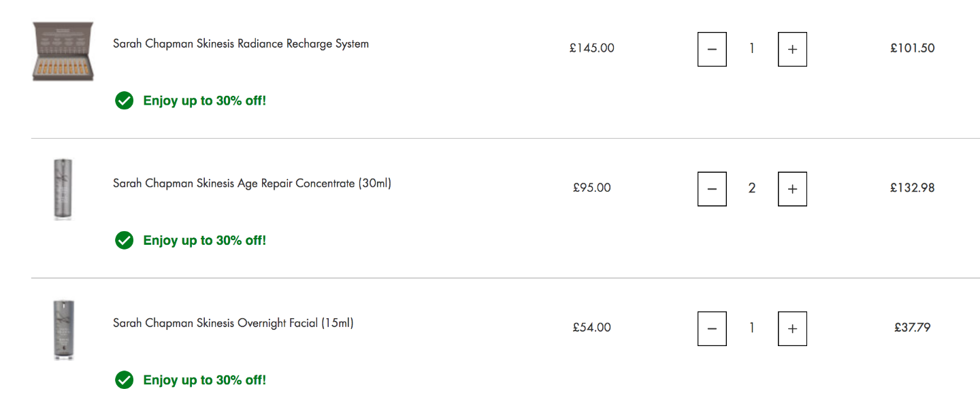
Task: Open Age Repair Concentrate bottle thumbnail
Action: (63, 189)
